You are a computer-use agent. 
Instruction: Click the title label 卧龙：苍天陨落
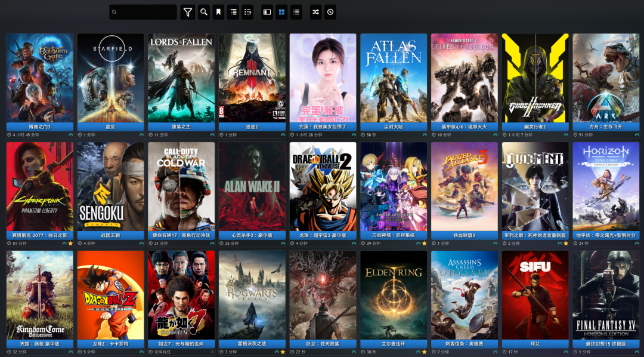coord(323,344)
